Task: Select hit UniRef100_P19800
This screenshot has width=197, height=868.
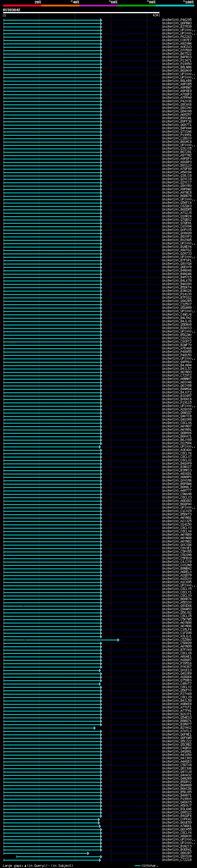Action: [x=177, y=799]
